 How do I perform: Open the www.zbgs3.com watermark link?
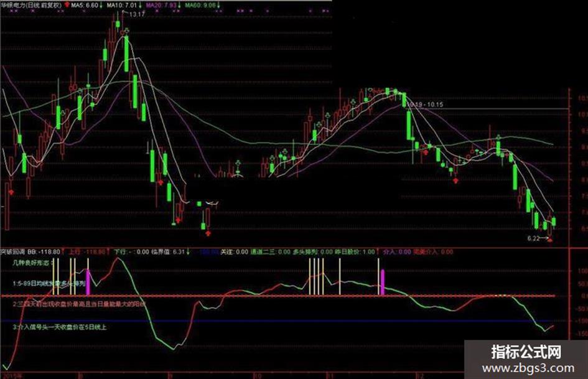click(528, 368)
